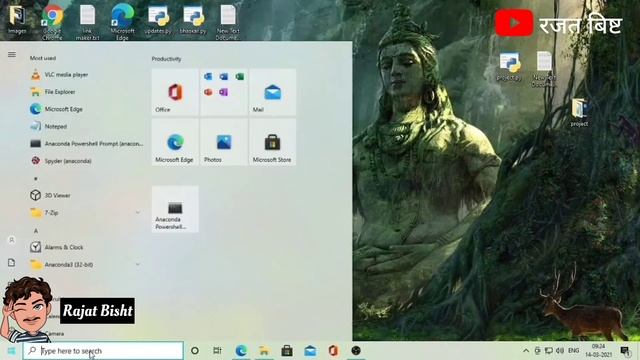Open Notepad from the Start menu
640x360 pixels.
49,127
